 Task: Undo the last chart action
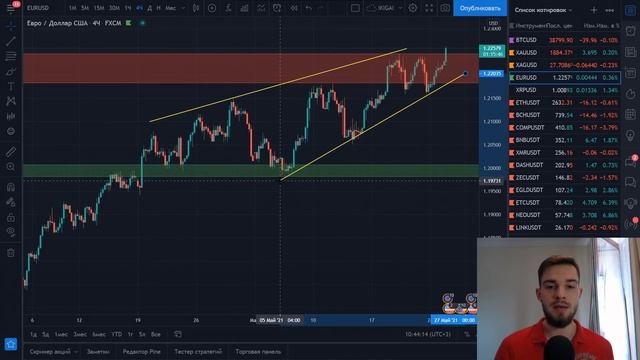[309, 8]
